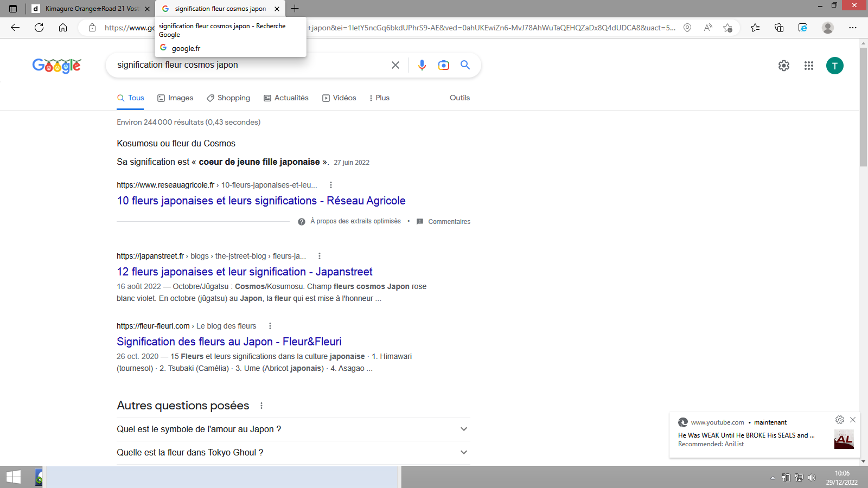Open 10 fleurs japonaises Réseau Agricole link
Screen dimensions: 868x488
click(261, 201)
